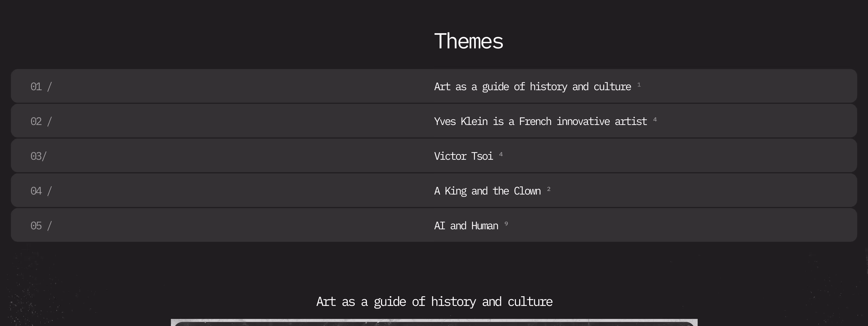
Task: Open the Victor Tsoi theme
Action: (463, 156)
